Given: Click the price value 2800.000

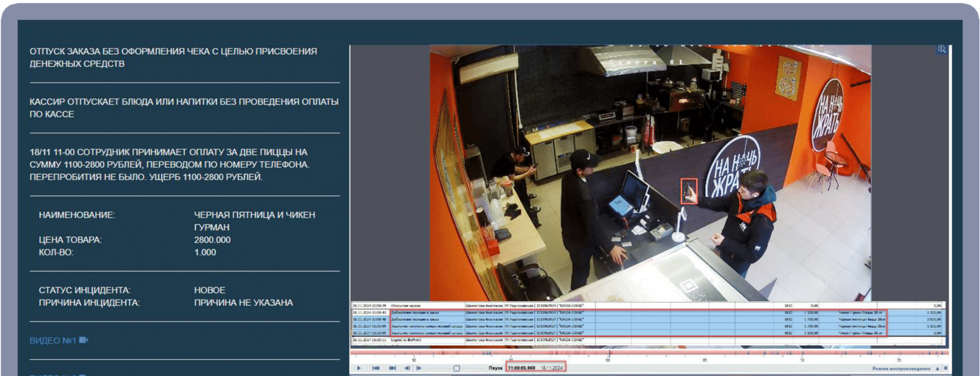Looking at the screenshot, I should pyautogui.click(x=212, y=239).
